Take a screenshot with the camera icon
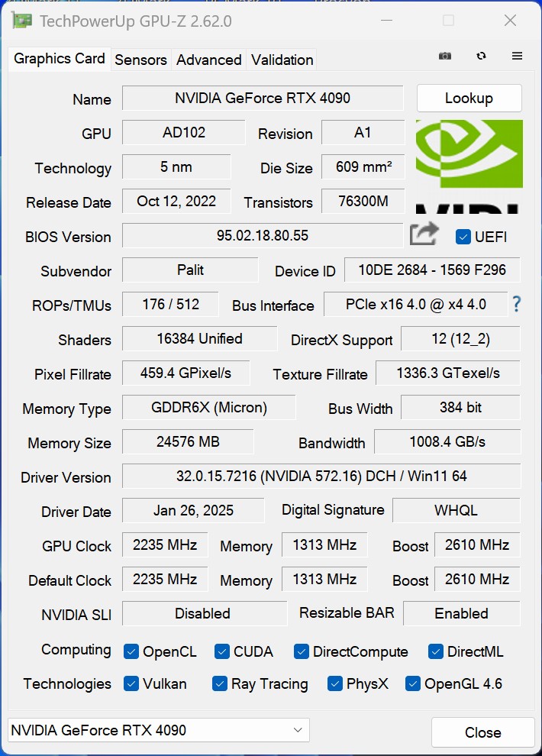This screenshot has width=542, height=756. 445,56
